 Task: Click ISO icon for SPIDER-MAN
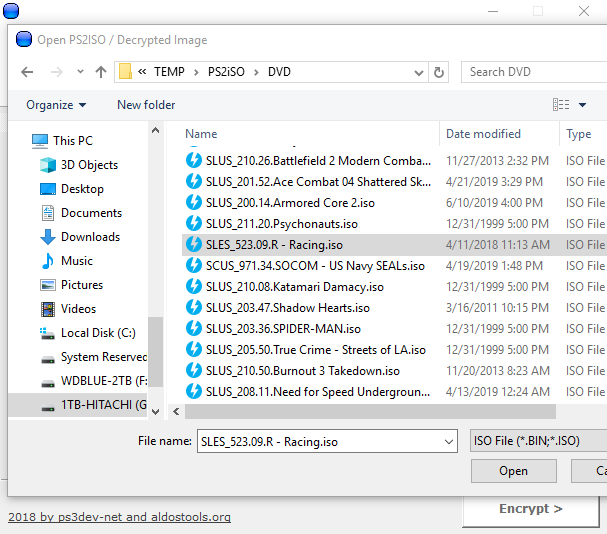(x=194, y=328)
